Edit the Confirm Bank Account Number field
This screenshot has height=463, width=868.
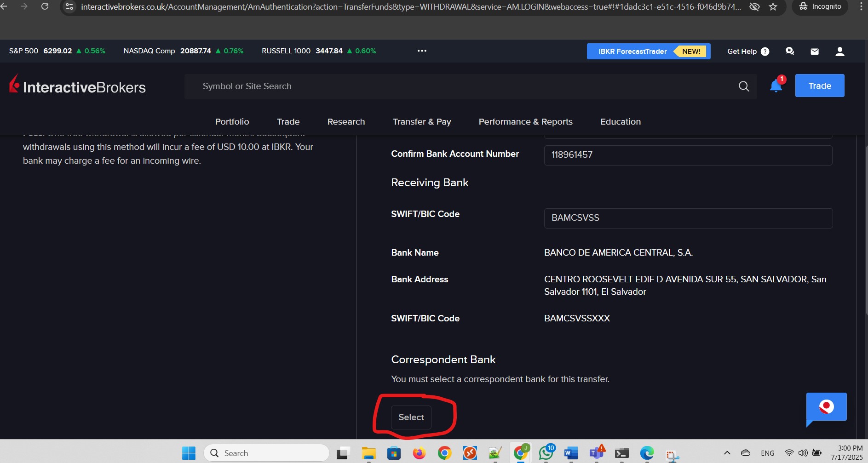[x=688, y=155]
